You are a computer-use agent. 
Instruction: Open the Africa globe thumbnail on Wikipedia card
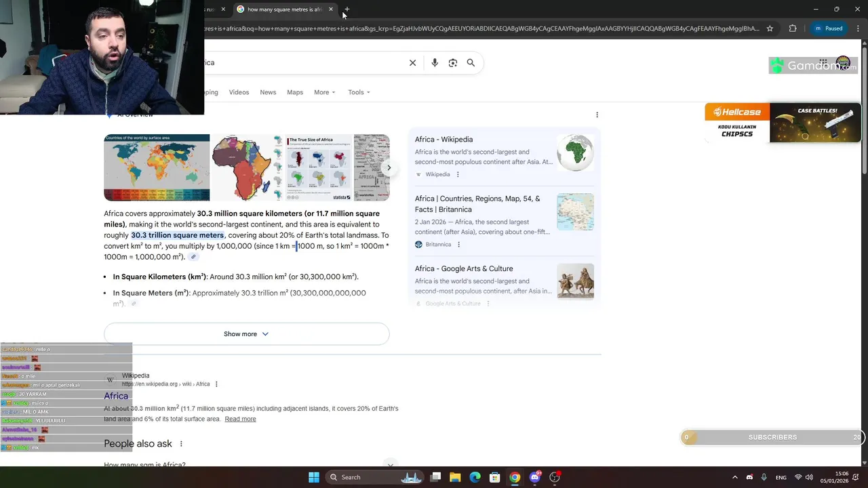click(x=575, y=152)
